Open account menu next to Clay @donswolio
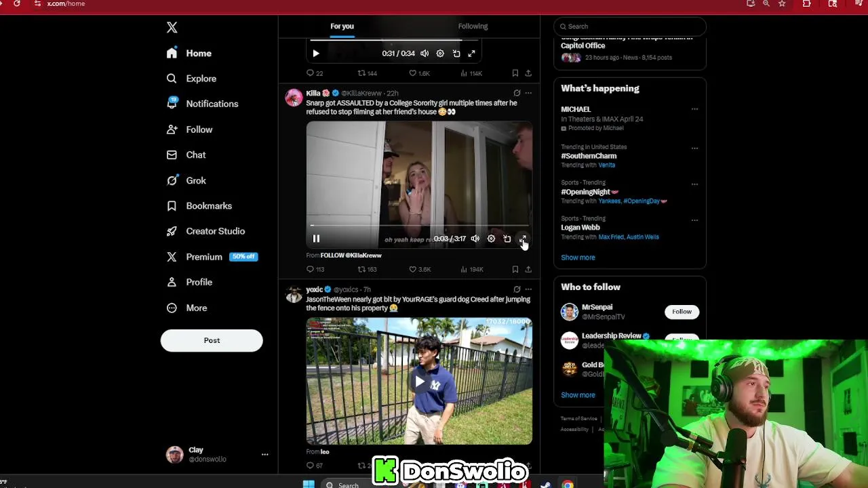 pyautogui.click(x=264, y=455)
